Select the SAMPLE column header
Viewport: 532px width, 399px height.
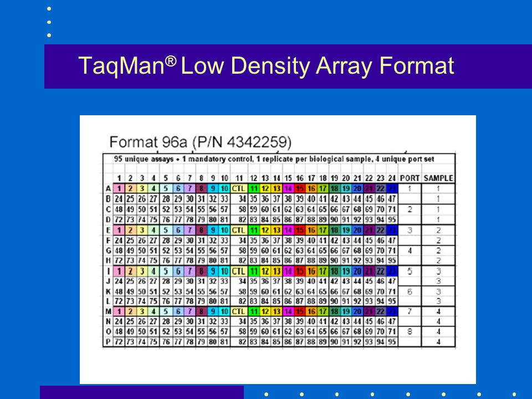438,178
